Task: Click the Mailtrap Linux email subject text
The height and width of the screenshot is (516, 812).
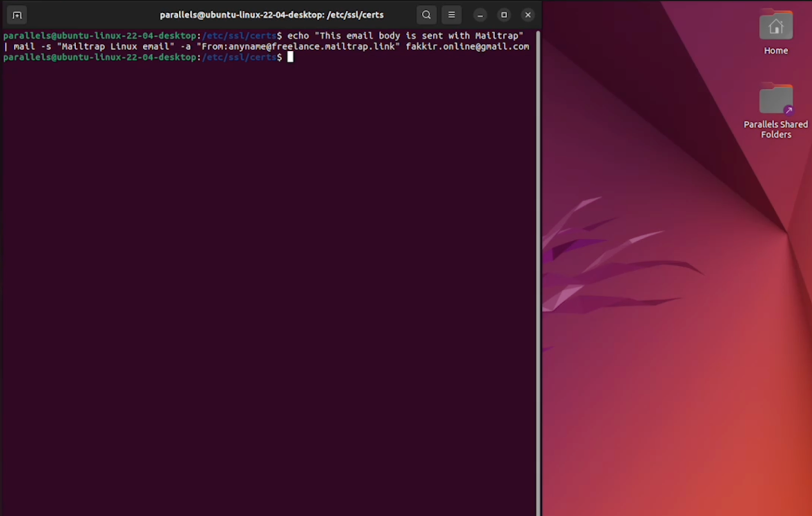Action: [x=116, y=46]
